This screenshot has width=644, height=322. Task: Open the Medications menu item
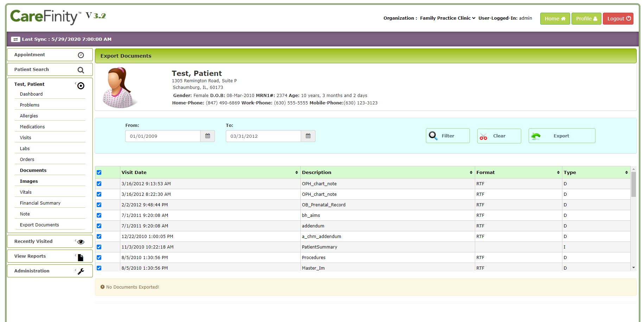click(x=32, y=127)
